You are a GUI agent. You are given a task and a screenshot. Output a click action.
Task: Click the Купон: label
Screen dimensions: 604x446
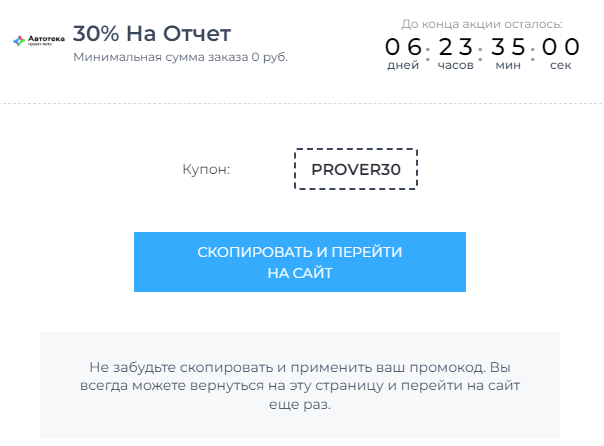pos(206,169)
